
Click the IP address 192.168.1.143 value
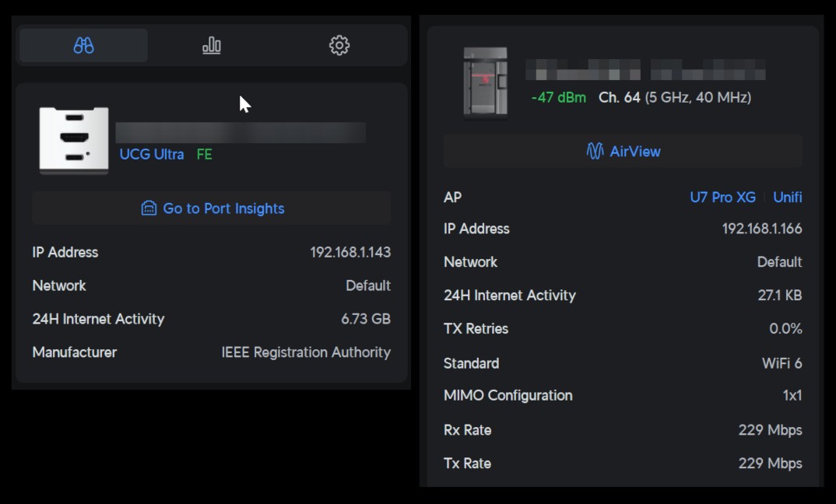[x=350, y=253]
